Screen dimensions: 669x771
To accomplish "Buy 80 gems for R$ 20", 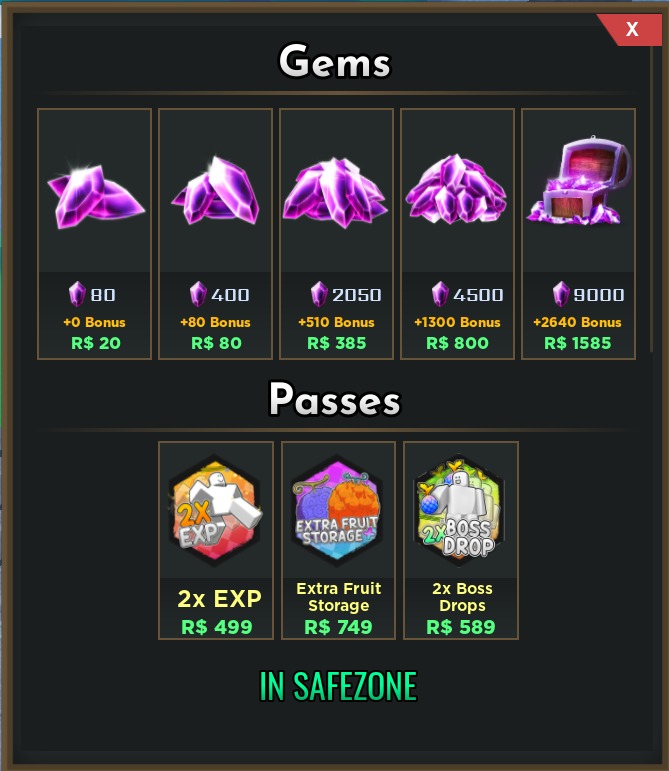I will pyautogui.click(x=96, y=343).
